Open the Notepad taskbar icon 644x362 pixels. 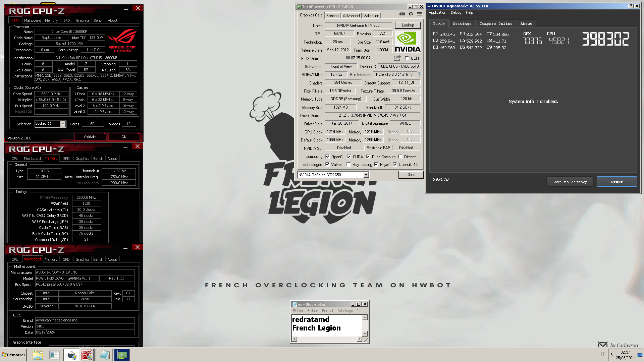[104, 355]
